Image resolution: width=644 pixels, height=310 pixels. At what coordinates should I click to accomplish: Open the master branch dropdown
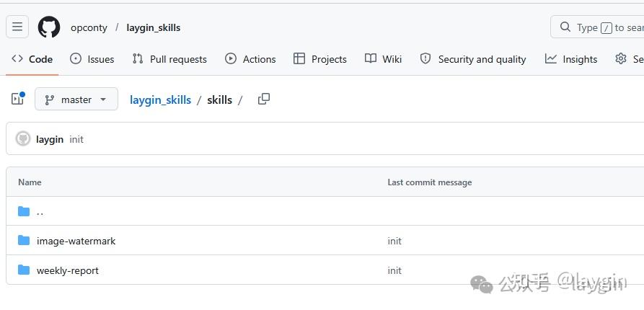coord(76,99)
